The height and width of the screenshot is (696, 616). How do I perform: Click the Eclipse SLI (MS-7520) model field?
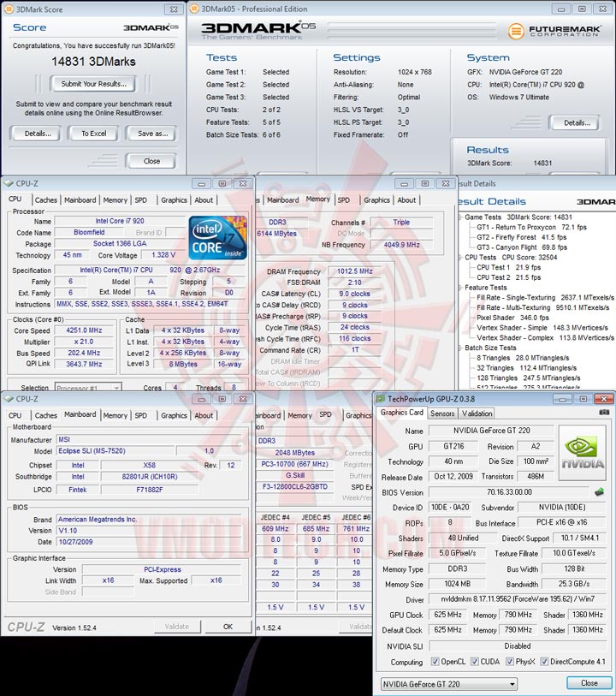point(115,451)
